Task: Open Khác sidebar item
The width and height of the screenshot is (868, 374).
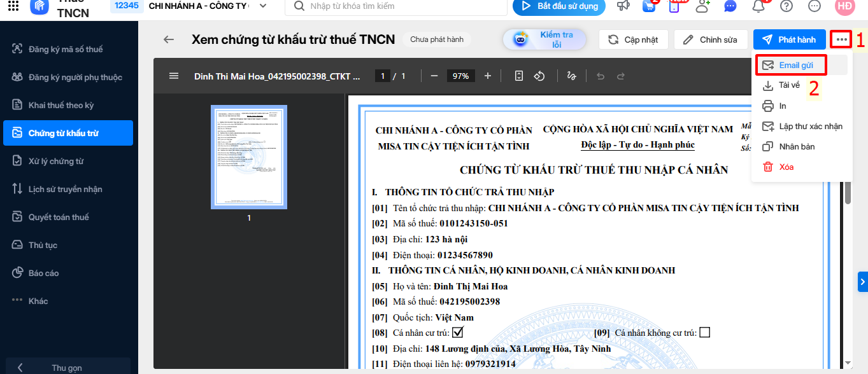Action: point(68,301)
